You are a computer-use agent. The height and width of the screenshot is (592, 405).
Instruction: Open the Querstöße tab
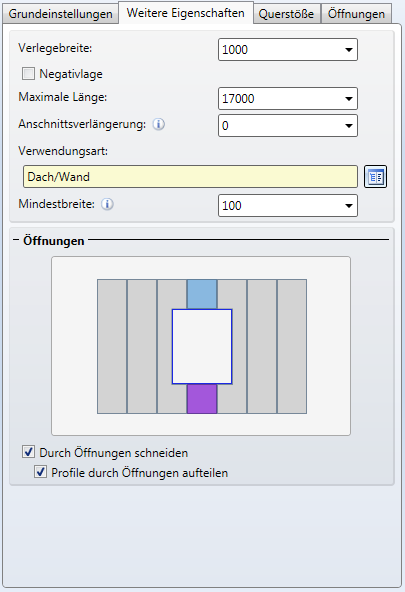click(x=286, y=14)
